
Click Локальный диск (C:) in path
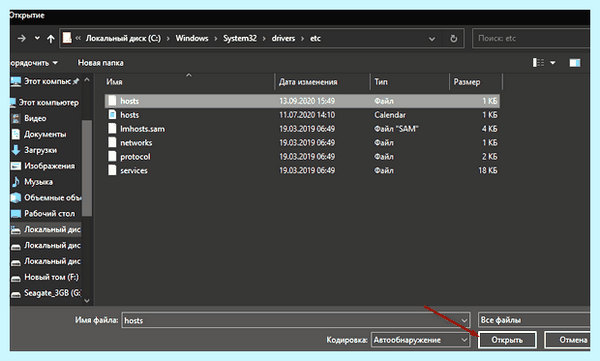click(x=123, y=38)
